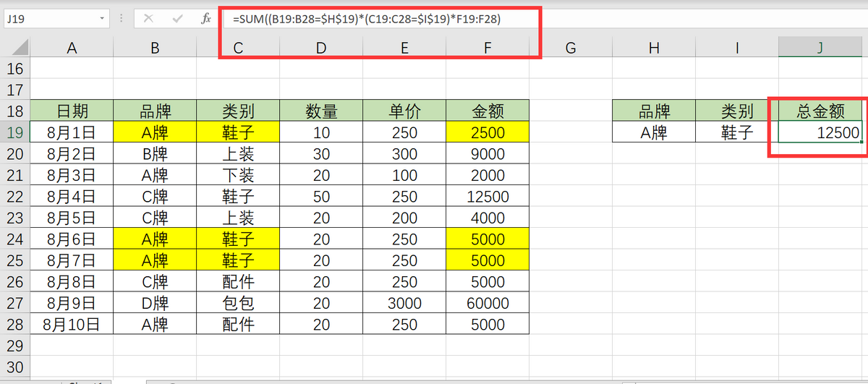Viewport: 868px width, 384px height.
Task: Click the yellow A牌 cell in row 24
Action: coord(155,239)
